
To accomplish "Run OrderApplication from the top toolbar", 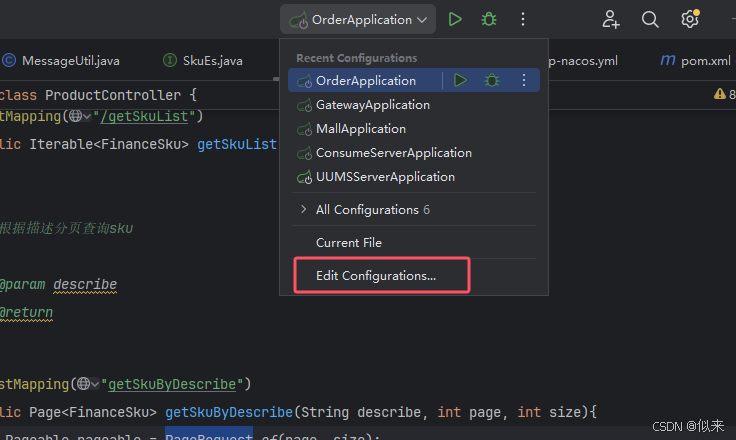I will (455, 19).
